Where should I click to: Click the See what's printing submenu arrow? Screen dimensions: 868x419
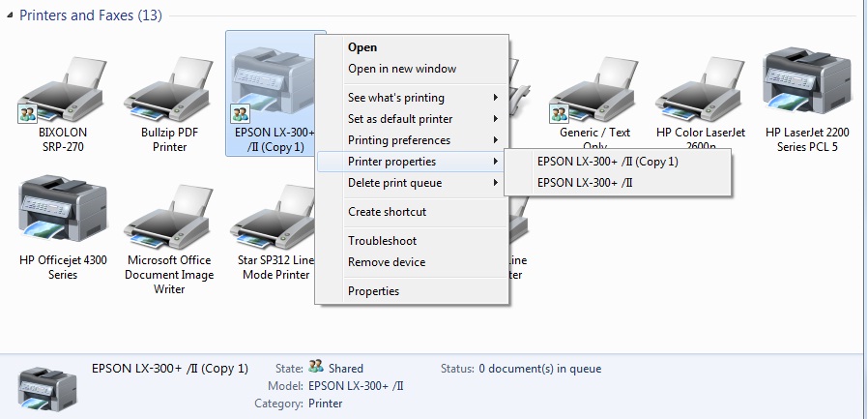[496, 98]
